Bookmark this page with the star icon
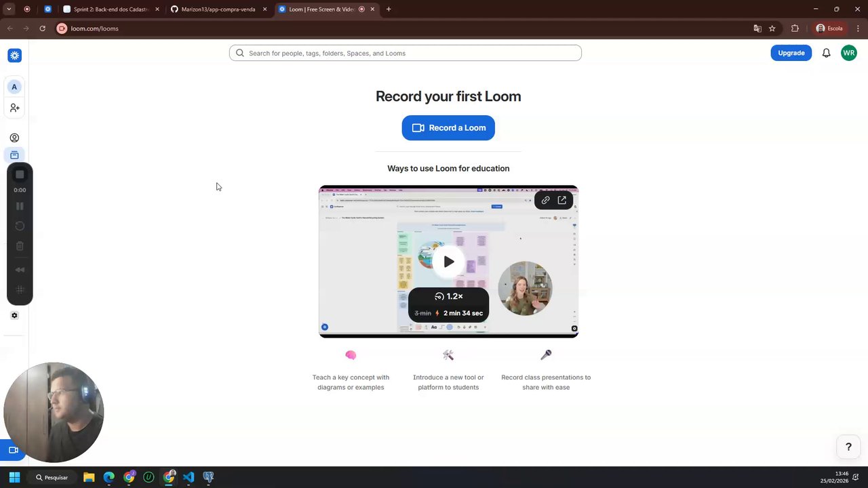 coord(772,28)
